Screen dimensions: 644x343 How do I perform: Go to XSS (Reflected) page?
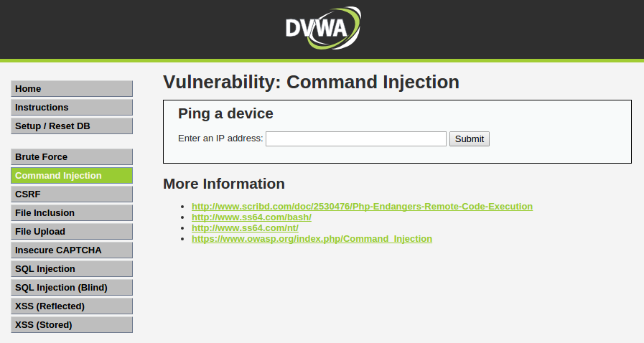coord(72,306)
